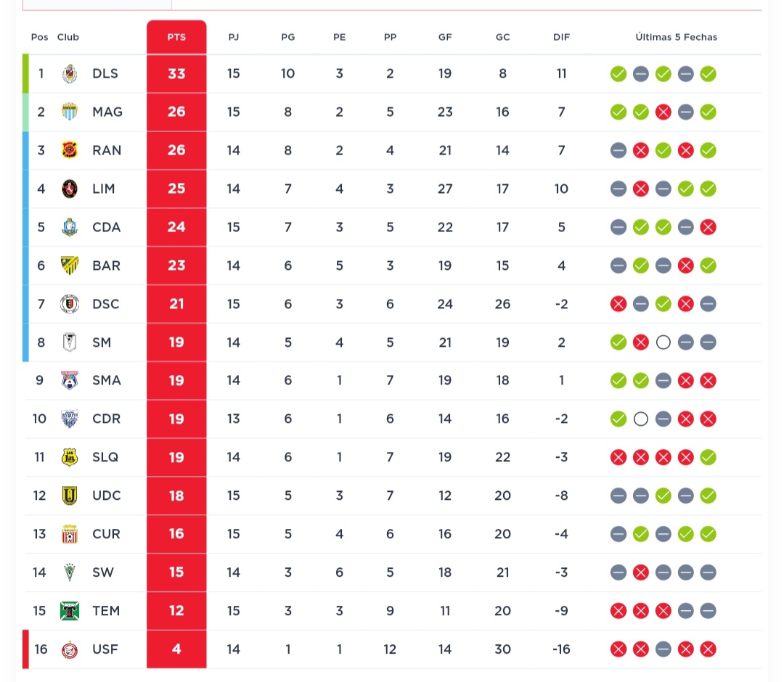Open the CDA team name link
The width and height of the screenshot is (784, 682).
[106, 227]
